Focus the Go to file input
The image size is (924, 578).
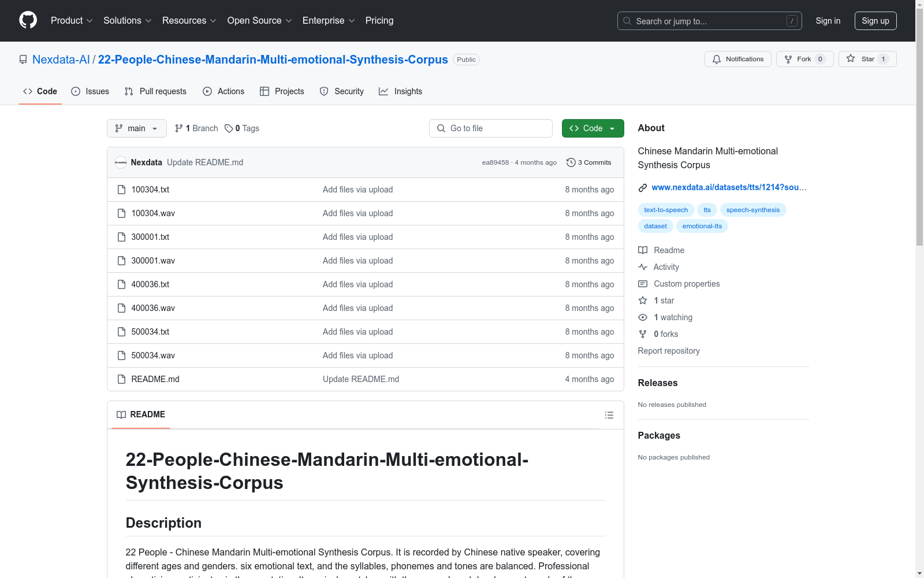coord(491,128)
